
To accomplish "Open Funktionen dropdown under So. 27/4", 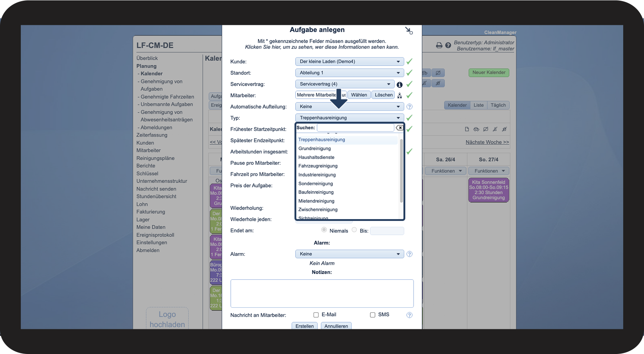I will [488, 171].
